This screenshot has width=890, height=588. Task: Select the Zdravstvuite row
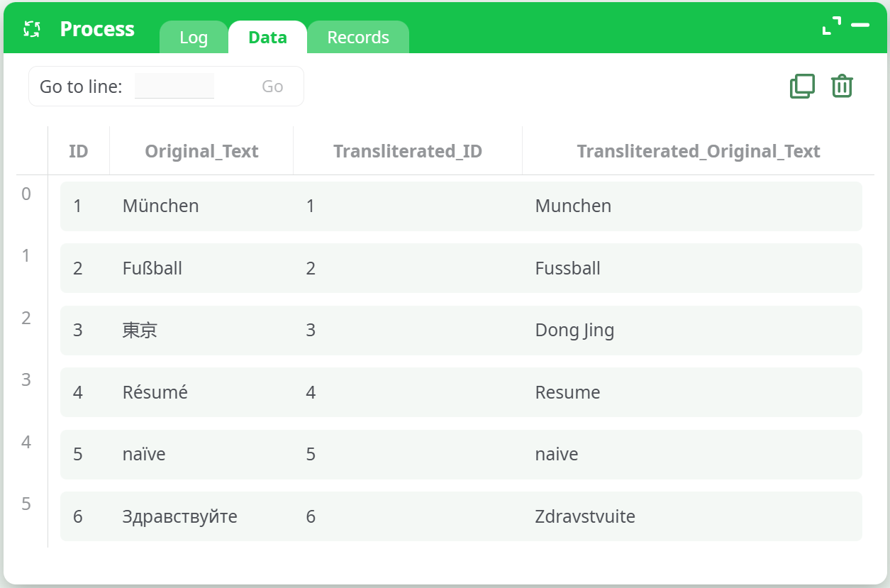[x=461, y=516]
